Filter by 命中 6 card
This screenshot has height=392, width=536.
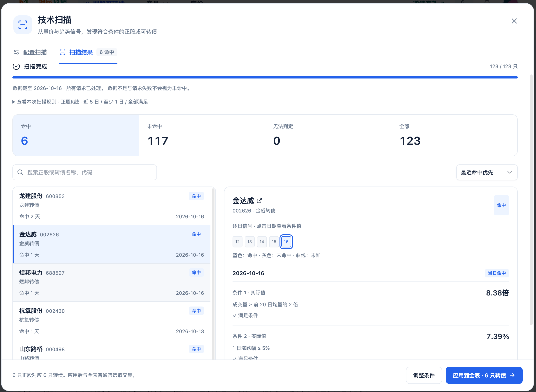coord(76,135)
